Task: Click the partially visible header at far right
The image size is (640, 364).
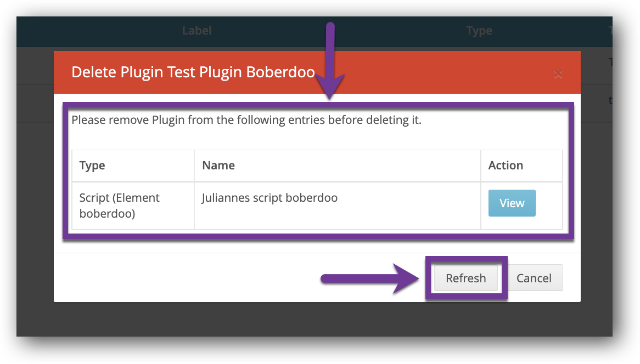Action: click(610, 31)
